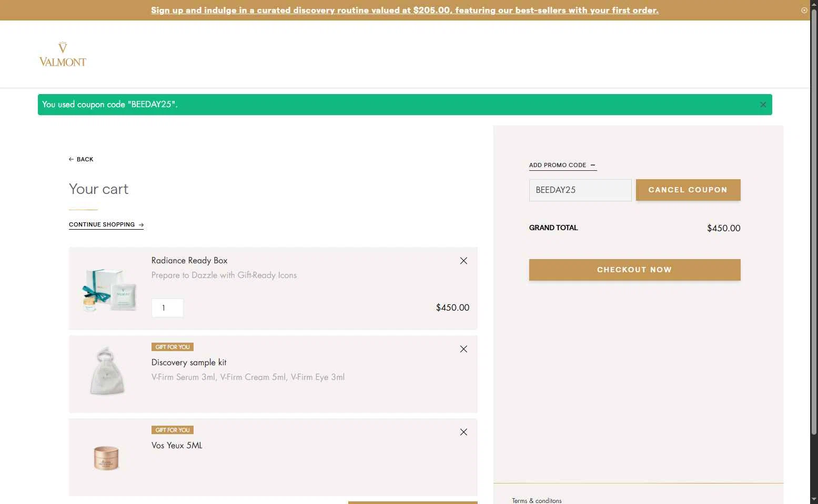The height and width of the screenshot is (504, 818).
Task: Select 'Prepare to Dazzle with Gift-Ready Icons' text
Action: tap(224, 275)
